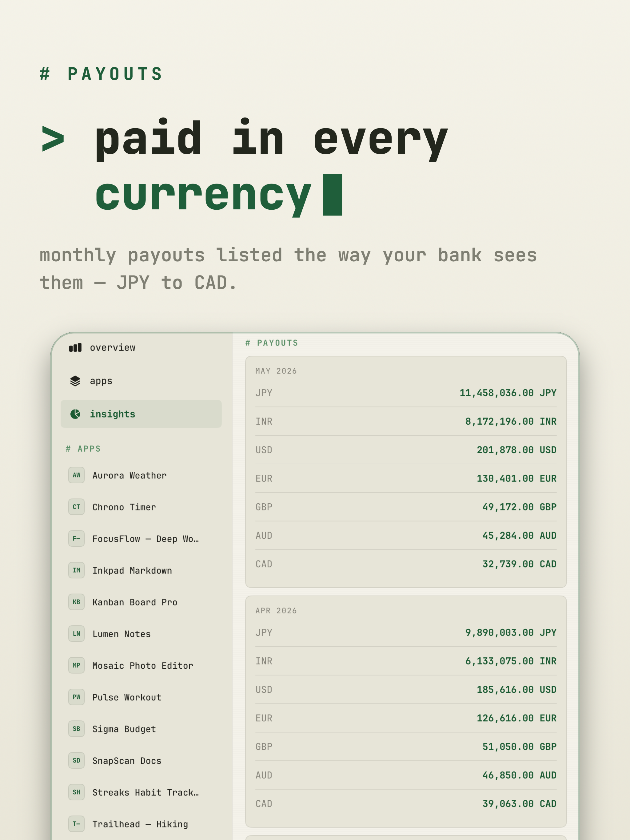Click the 9,890,003.00 JPY amount
The width and height of the screenshot is (630, 840).
point(511,632)
